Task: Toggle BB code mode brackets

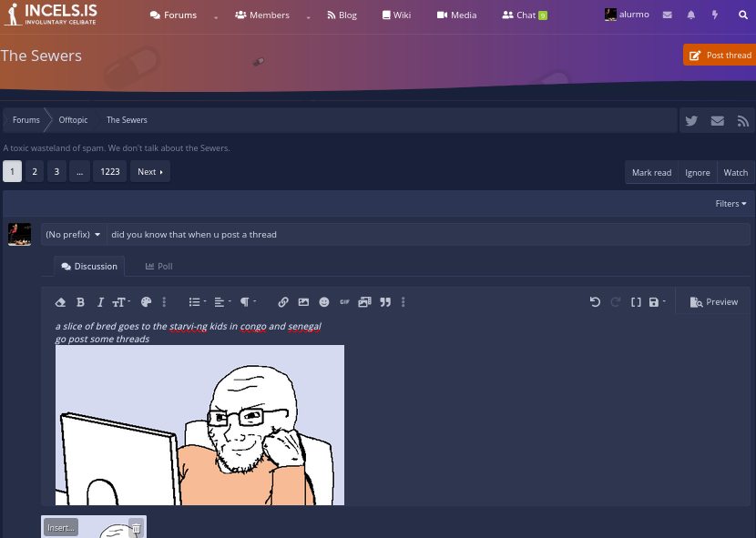Action: pyautogui.click(x=636, y=302)
